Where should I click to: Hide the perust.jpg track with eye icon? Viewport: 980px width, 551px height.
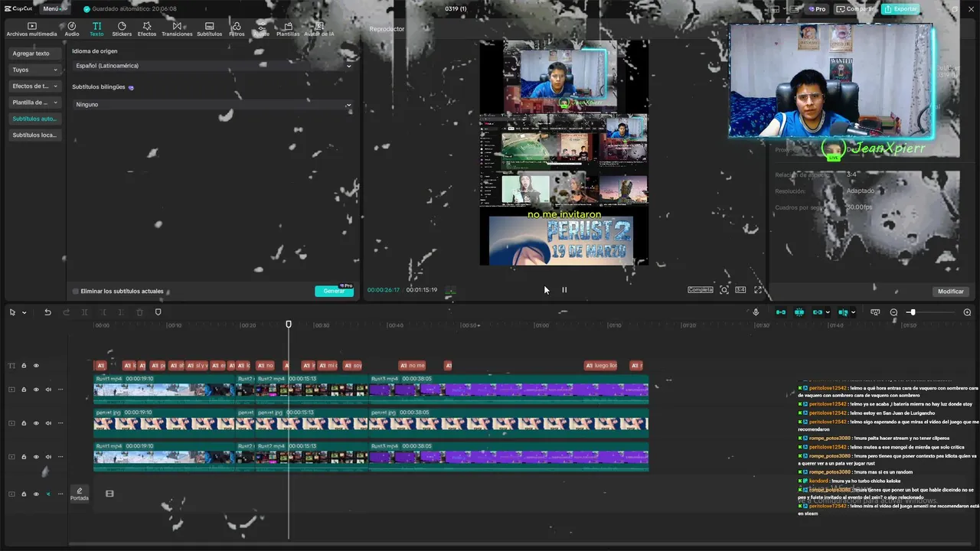click(x=36, y=423)
